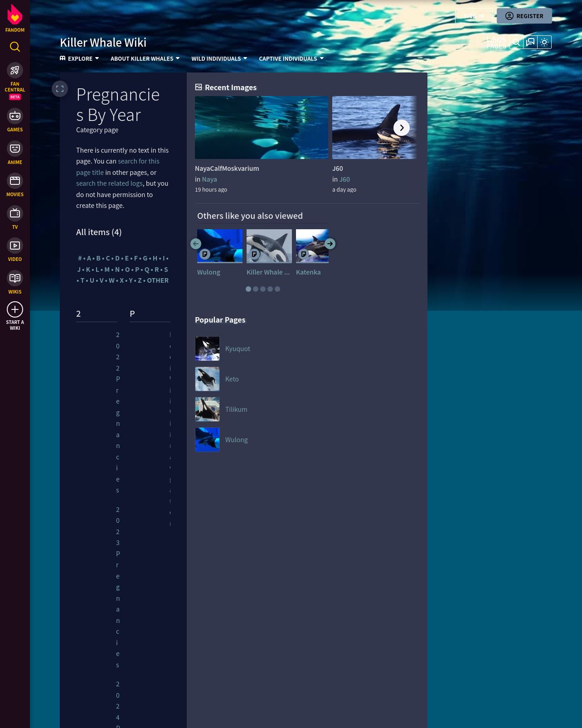Filter category items by letter P
The width and height of the screenshot is (582, 728).
137,270
